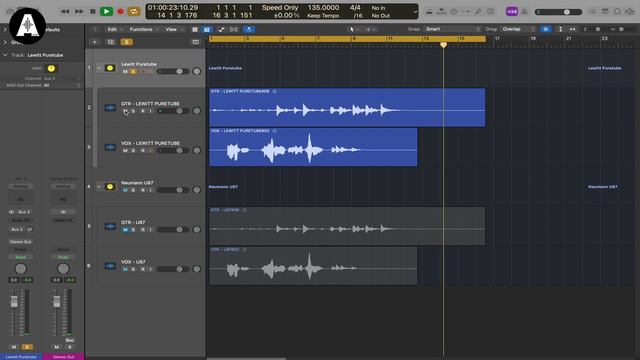
Task: Click the Duplicate Track icon
Action: (x=111, y=42)
